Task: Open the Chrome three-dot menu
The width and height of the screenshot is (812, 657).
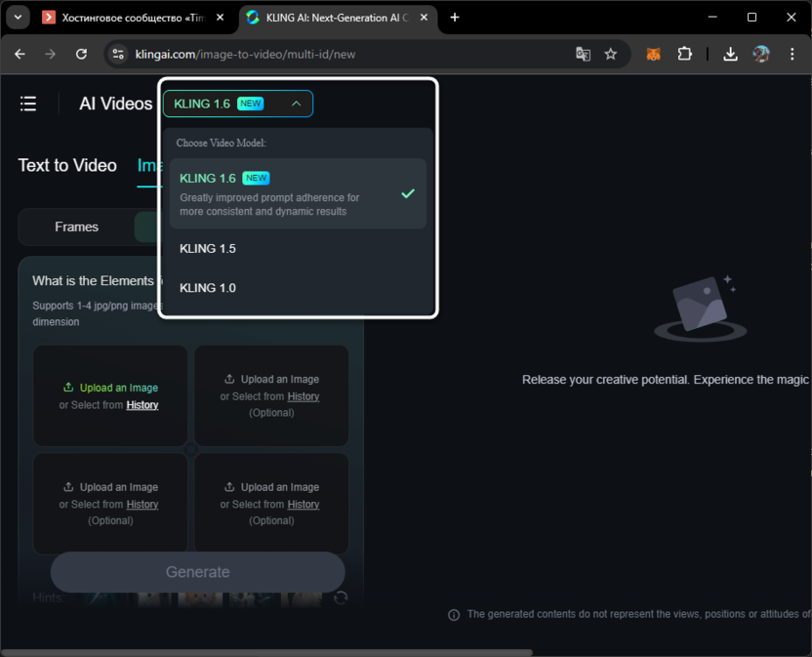Action: pyautogui.click(x=792, y=54)
